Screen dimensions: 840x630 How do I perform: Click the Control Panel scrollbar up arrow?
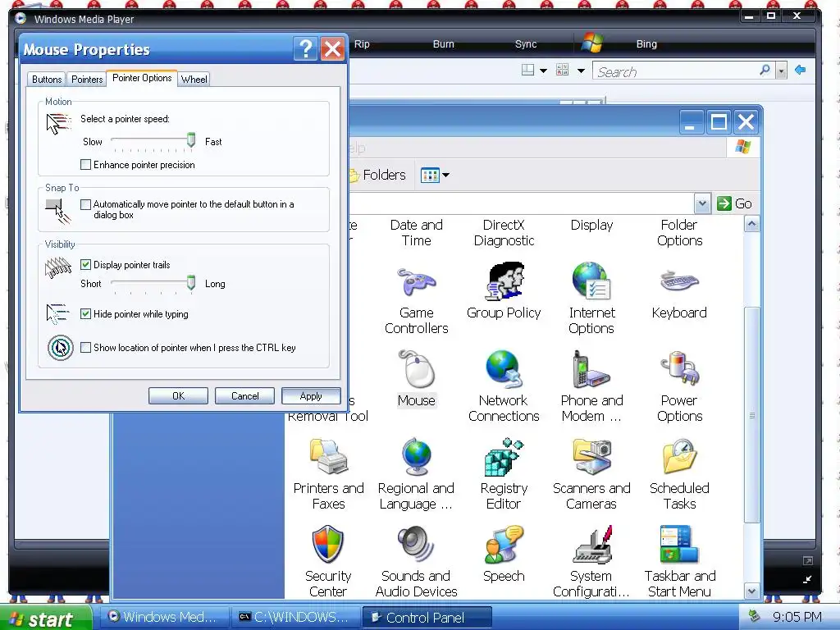[x=751, y=224]
